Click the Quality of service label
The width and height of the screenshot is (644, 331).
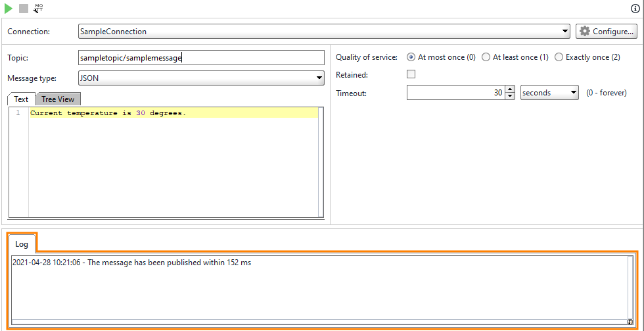pyautogui.click(x=367, y=57)
